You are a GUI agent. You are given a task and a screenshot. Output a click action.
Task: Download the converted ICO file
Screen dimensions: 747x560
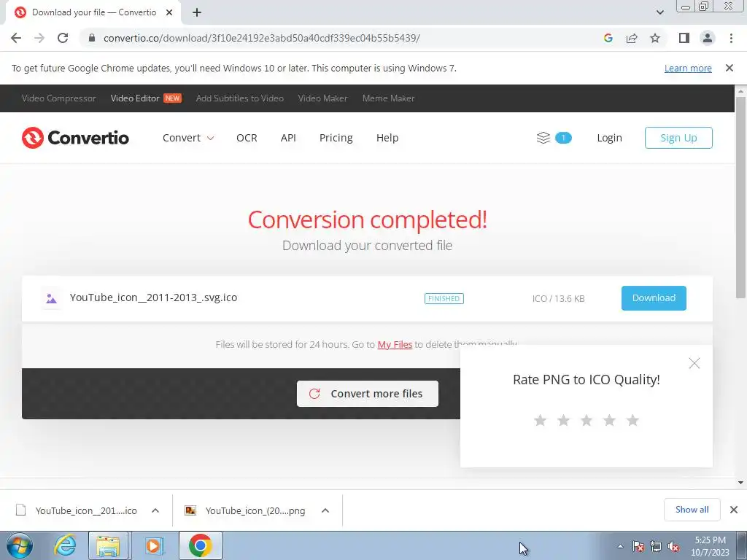[x=654, y=298]
